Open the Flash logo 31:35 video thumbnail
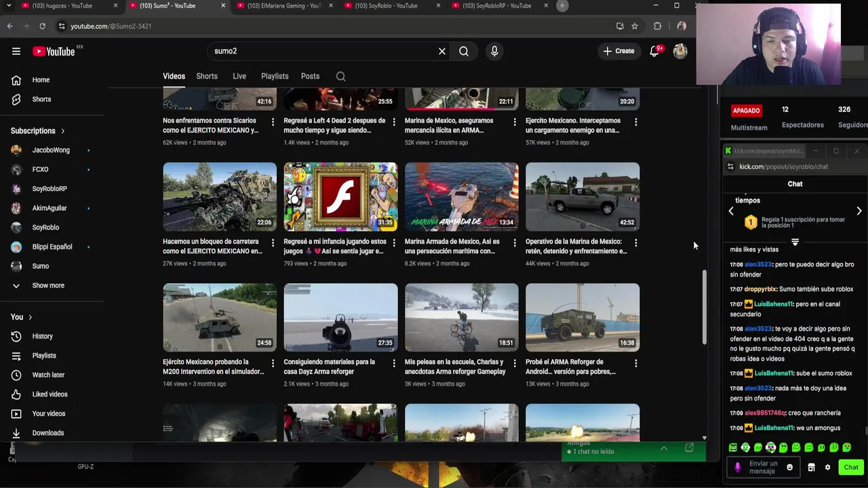Viewport: 868px width, 488px height. [x=340, y=197]
